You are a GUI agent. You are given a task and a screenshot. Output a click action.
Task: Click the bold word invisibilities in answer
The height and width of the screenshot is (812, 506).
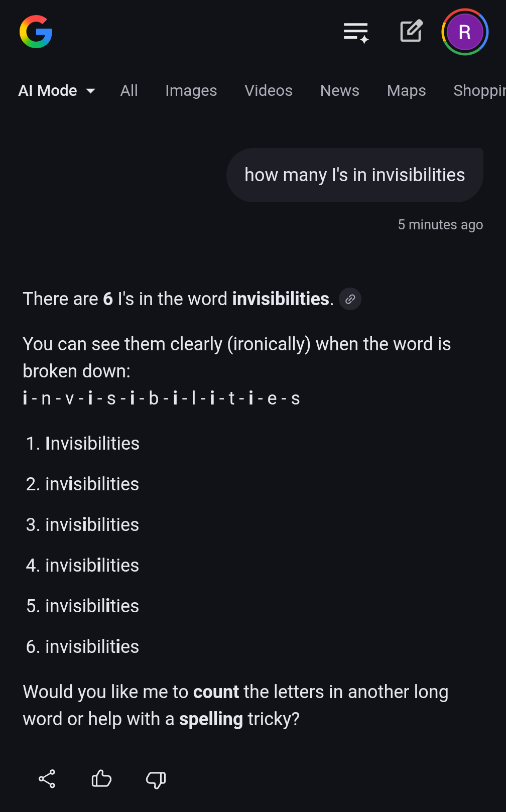click(280, 299)
